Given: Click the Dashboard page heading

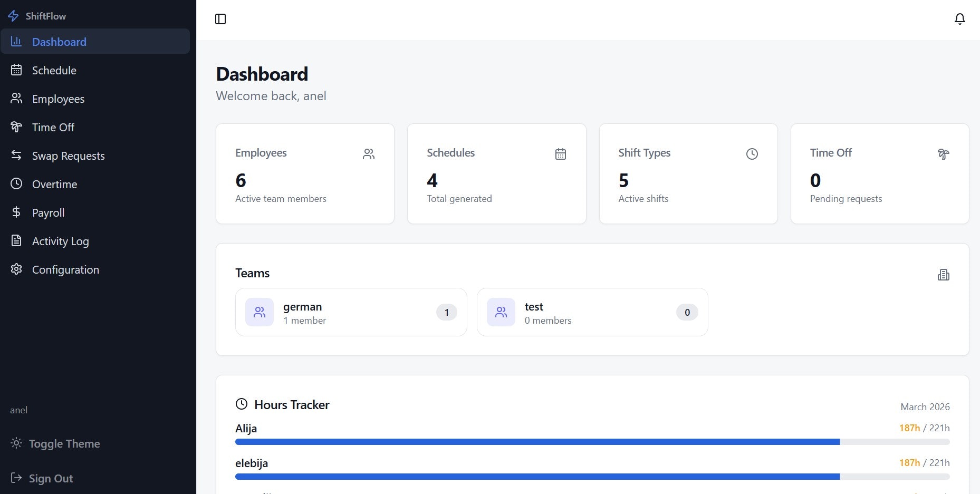Looking at the screenshot, I should 262,74.
